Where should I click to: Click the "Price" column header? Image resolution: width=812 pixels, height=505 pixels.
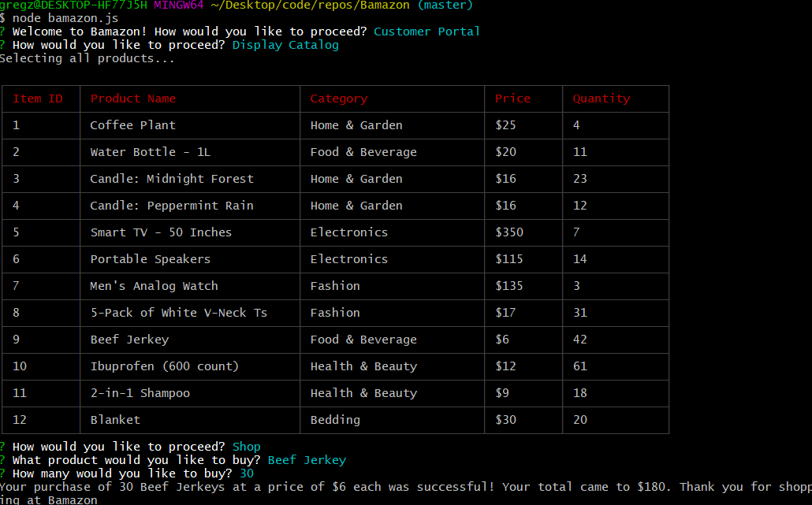(512, 98)
